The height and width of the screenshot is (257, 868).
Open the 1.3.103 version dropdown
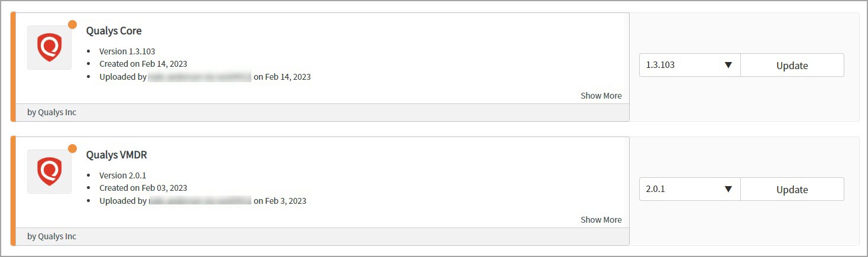[689, 65]
